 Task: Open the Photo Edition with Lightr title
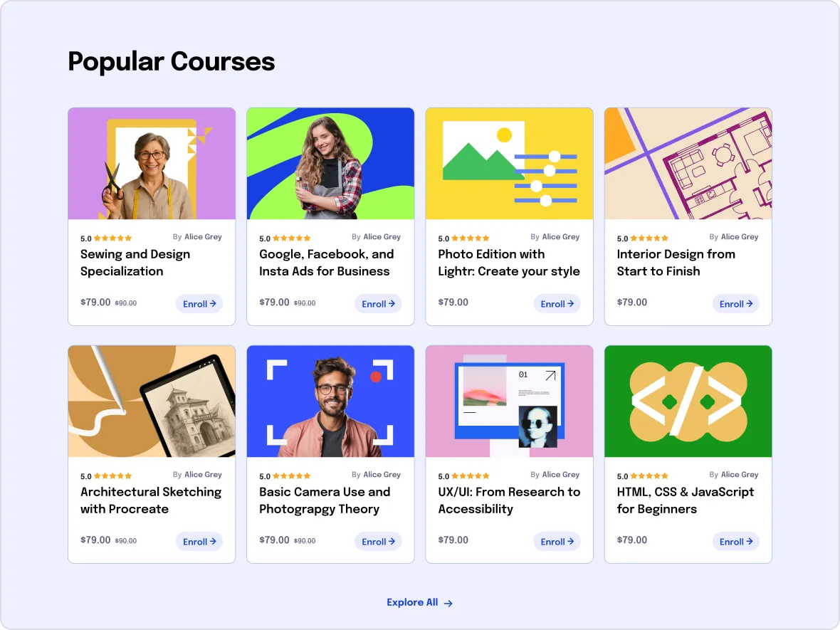tap(509, 263)
